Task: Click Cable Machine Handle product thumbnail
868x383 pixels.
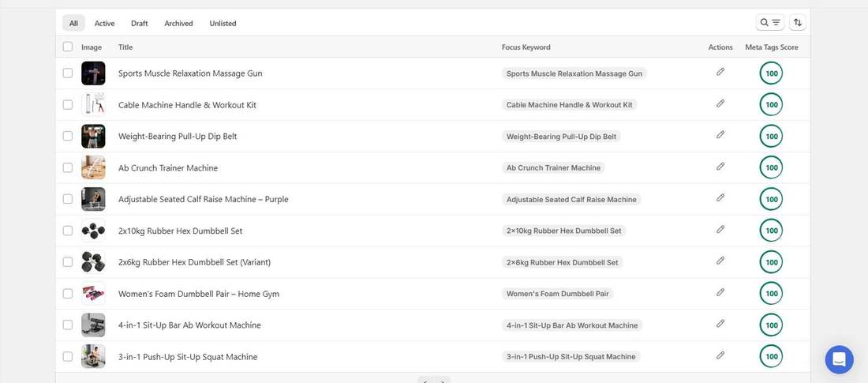Action: pyautogui.click(x=93, y=105)
